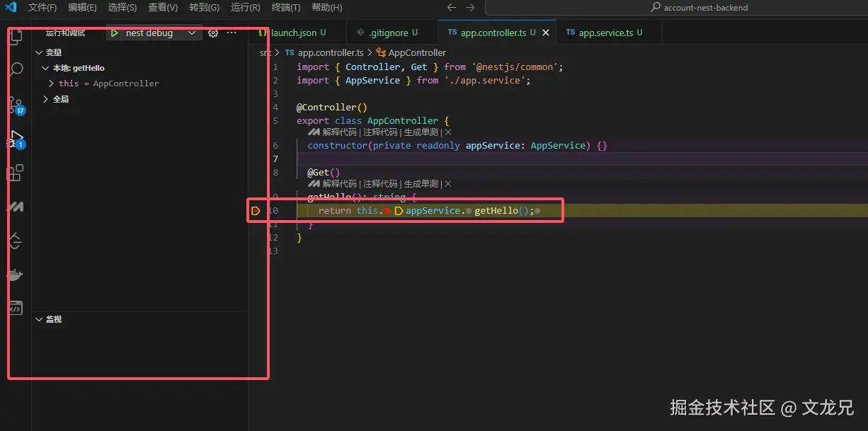Image resolution: width=868 pixels, height=431 pixels.
Task: Collapse the 变量 section
Action: (x=39, y=52)
